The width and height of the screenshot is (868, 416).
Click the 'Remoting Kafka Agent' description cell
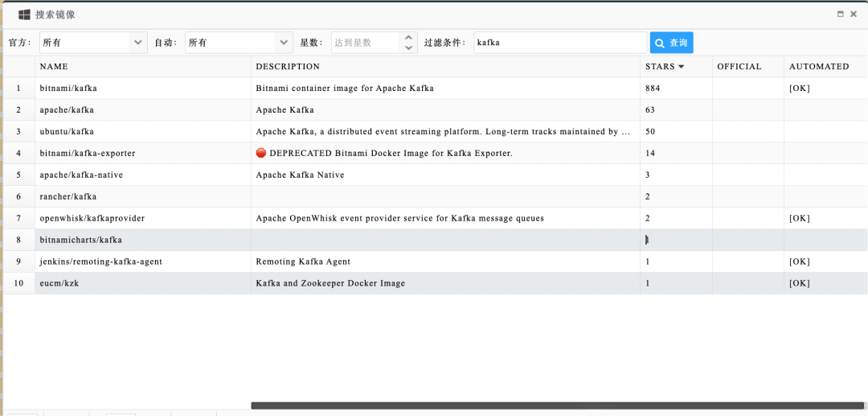click(x=445, y=262)
